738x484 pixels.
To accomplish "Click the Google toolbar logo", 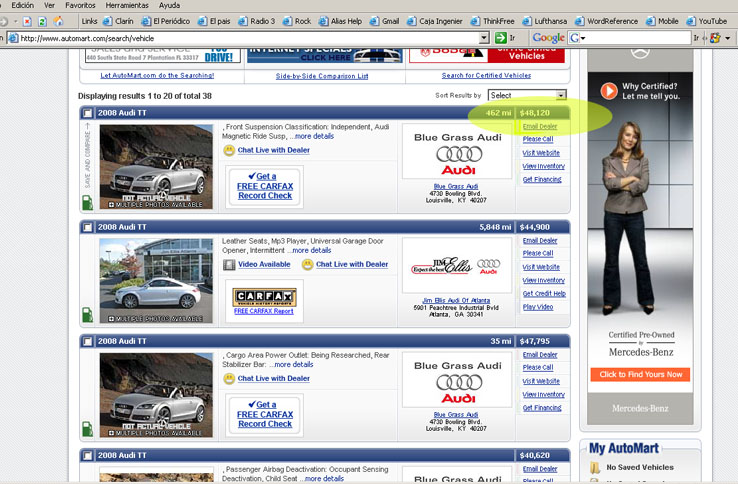I will tap(548, 38).
